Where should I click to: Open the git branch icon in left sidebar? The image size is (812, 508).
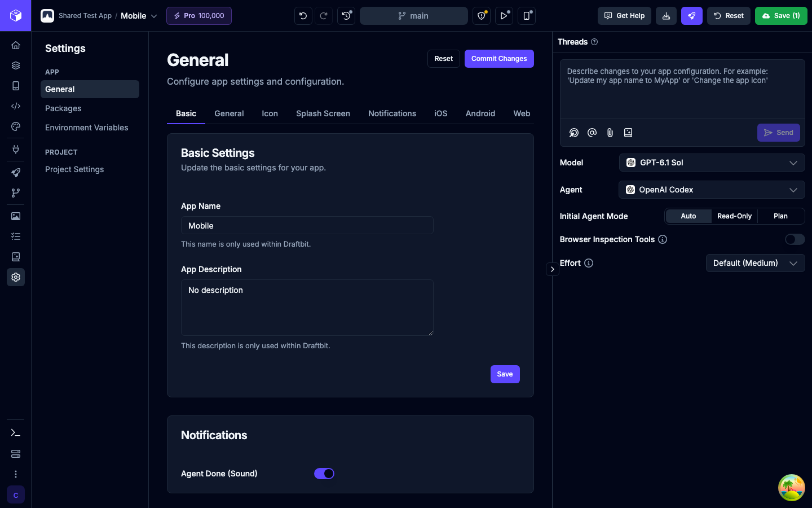[x=16, y=193]
